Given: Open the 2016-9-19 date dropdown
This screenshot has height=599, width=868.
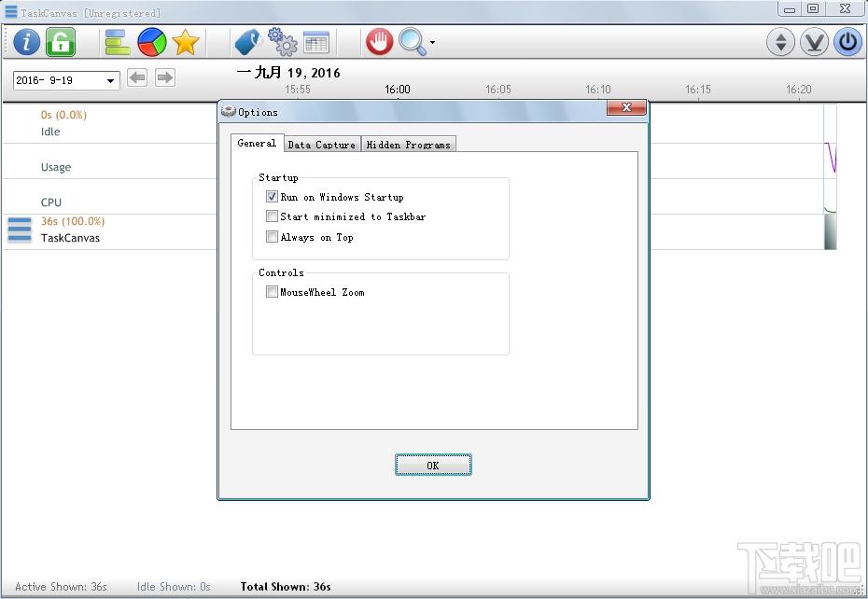Looking at the screenshot, I should pyautogui.click(x=111, y=81).
